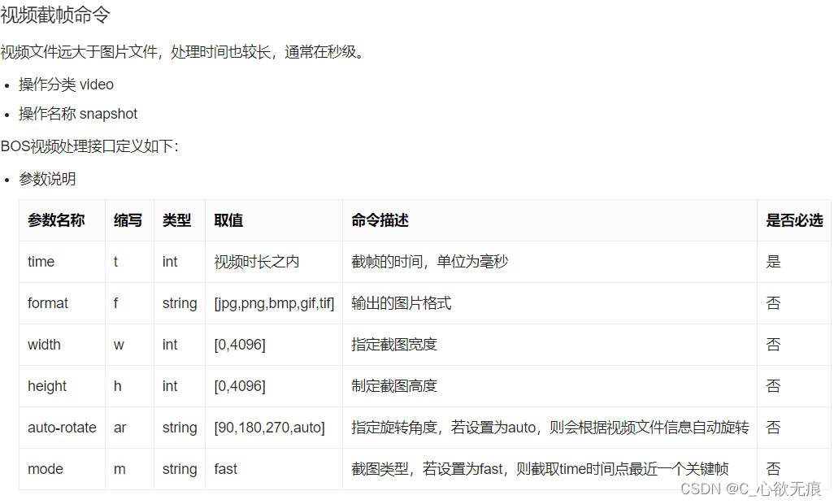Click the 取值 column header

228,220
